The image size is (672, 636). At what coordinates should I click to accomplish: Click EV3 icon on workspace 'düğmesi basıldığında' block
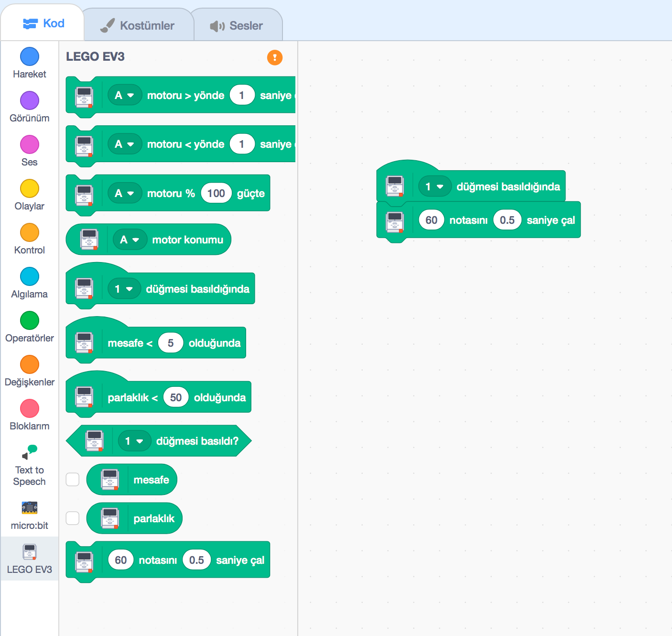coord(395,186)
